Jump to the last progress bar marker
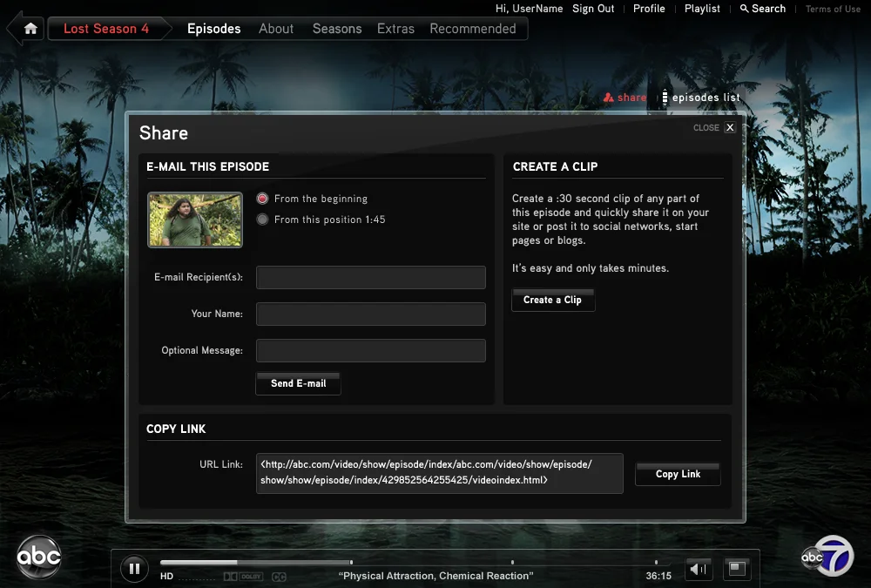The height and width of the screenshot is (588, 871). [656, 563]
